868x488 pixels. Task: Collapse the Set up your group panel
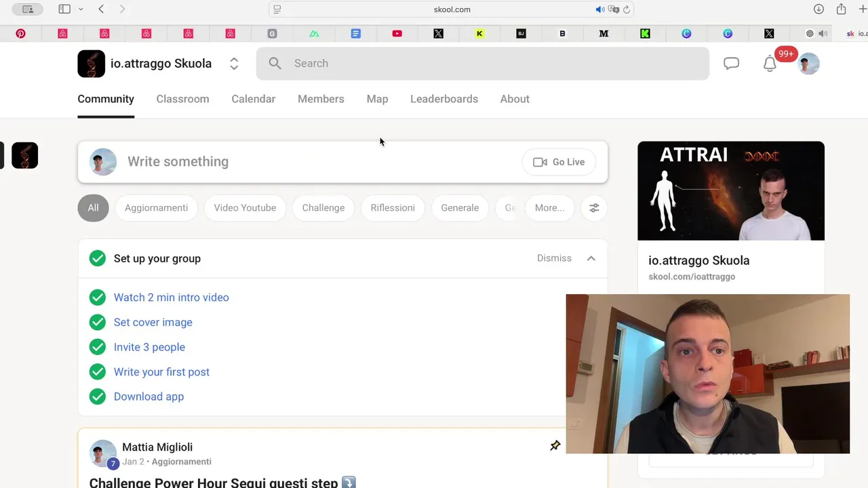click(591, 258)
